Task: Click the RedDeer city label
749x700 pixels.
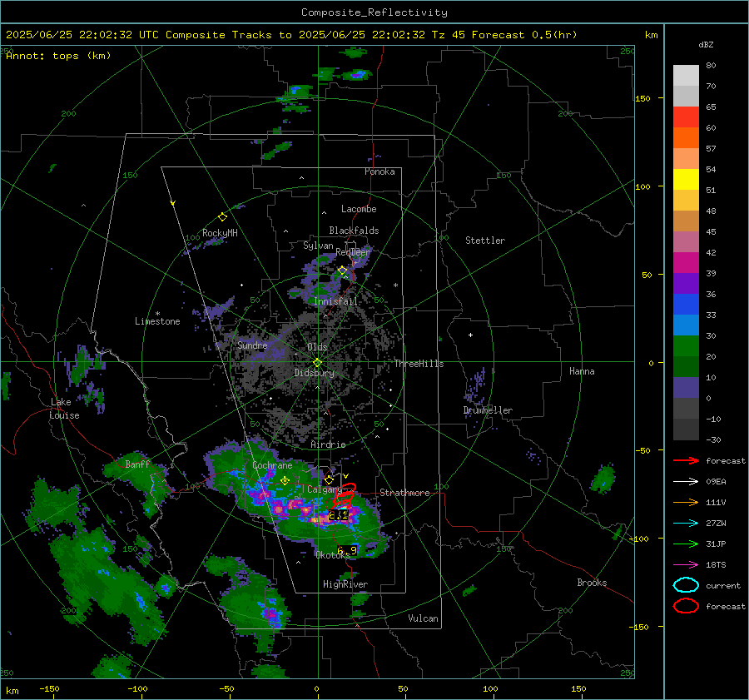Action: coord(353,252)
